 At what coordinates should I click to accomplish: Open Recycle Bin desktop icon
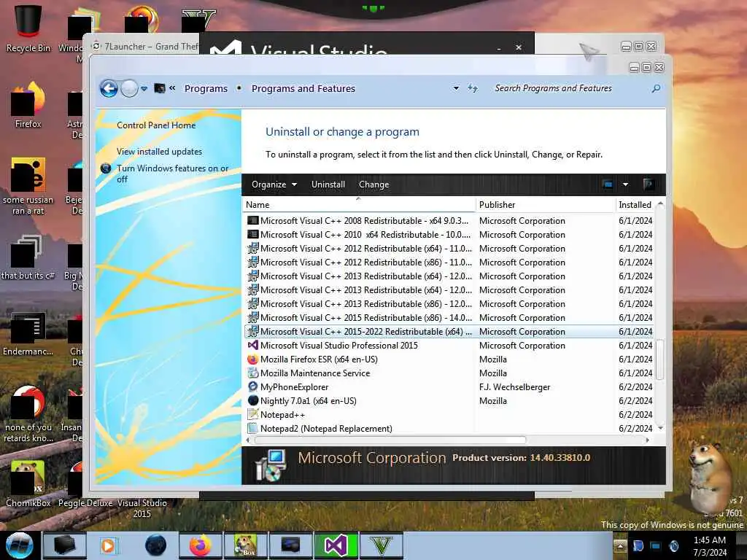pos(28,28)
